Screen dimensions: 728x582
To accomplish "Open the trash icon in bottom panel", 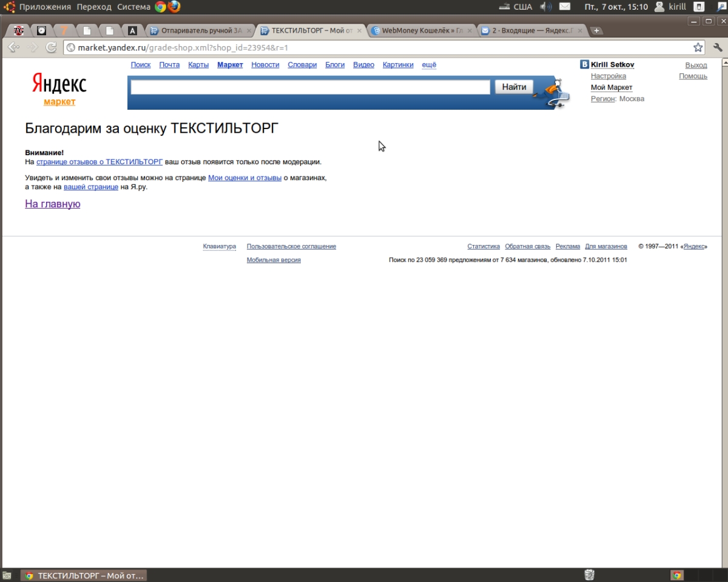I will tap(589, 575).
